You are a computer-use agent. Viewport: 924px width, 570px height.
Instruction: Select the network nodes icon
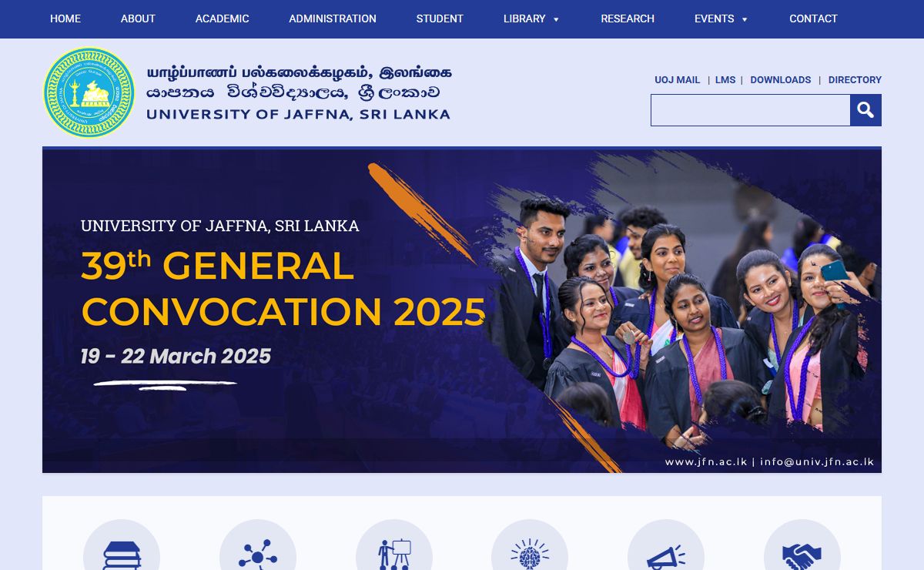coord(258,552)
